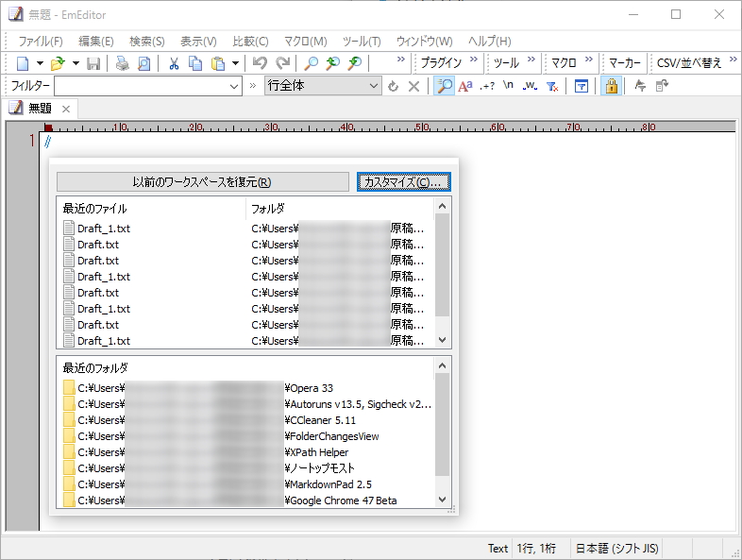Click the 日本語 (シフト JIS) encoding status
Screen dimensions: 742x560
click(x=617, y=549)
